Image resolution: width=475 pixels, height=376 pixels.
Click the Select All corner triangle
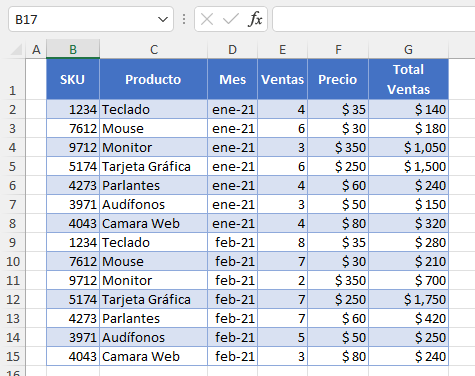point(16,50)
